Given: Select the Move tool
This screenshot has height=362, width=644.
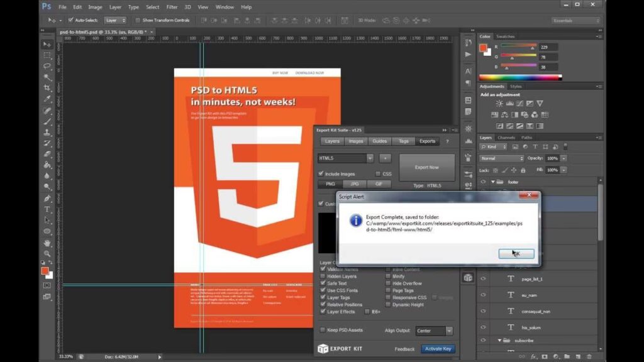Looking at the screenshot, I should tap(47, 45).
